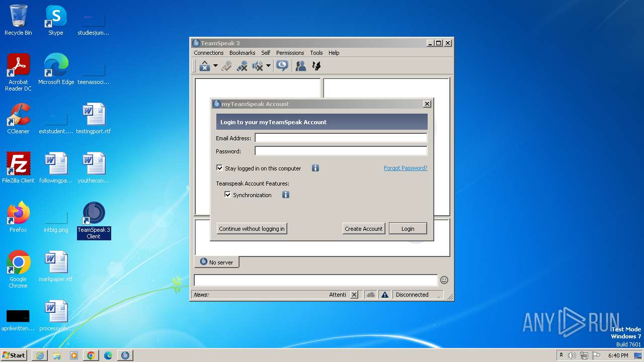
Task: Click the clock showing 6:40 PM
Action: click(618, 355)
